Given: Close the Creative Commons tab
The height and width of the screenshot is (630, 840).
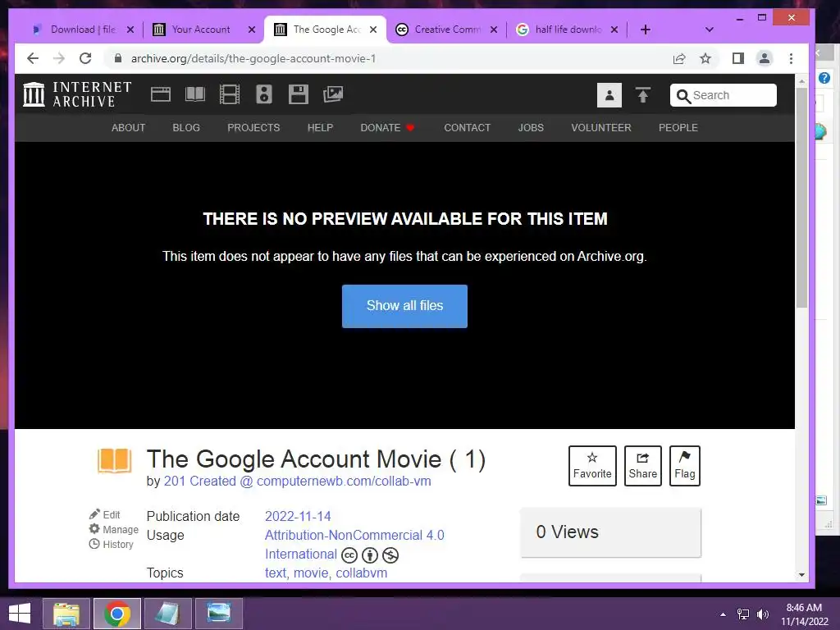Looking at the screenshot, I should point(494,30).
